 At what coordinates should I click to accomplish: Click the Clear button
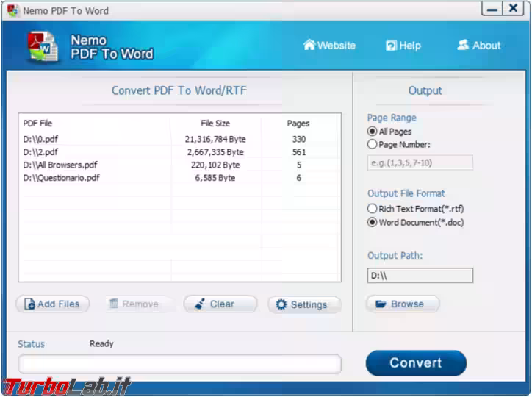click(220, 304)
